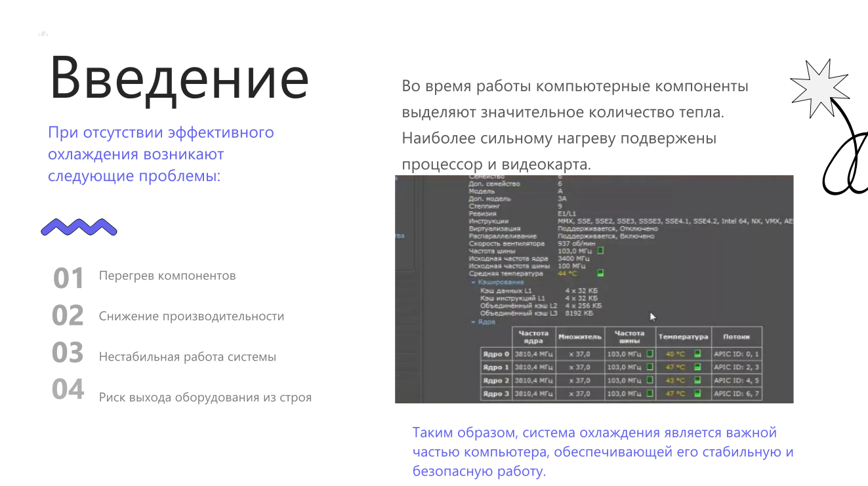Select the Ядро 2 row label
This screenshot has height=486, width=868.
(x=496, y=380)
